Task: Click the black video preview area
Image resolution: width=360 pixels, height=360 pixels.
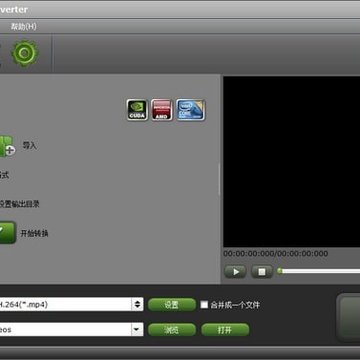Action: pyautogui.click(x=291, y=162)
